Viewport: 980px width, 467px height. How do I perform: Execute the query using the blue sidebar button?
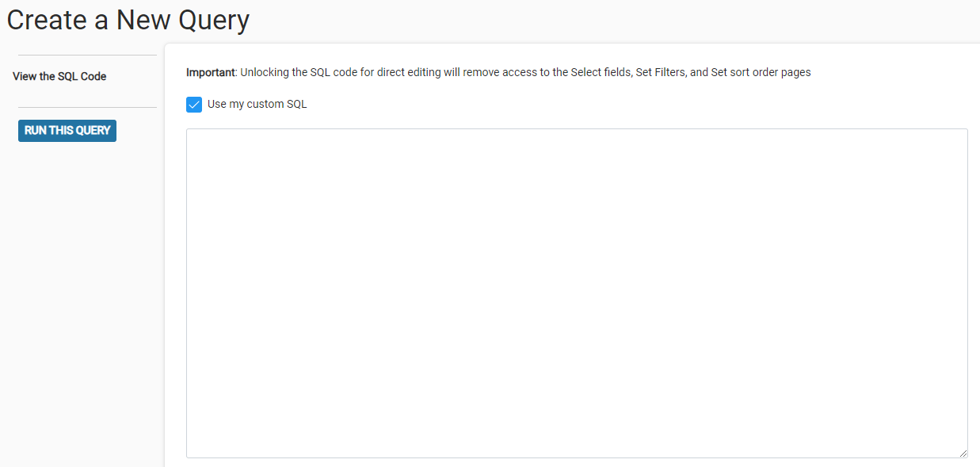click(67, 131)
